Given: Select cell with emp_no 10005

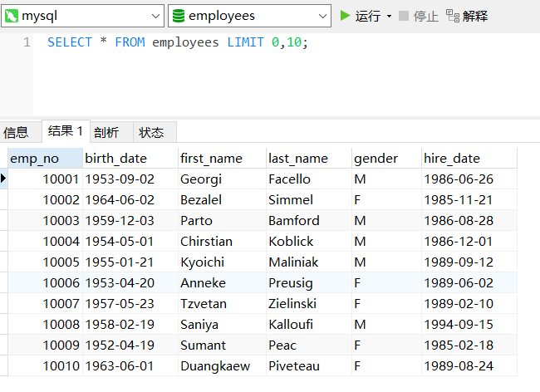Looking at the screenshot, I should (x=45, y=262).
